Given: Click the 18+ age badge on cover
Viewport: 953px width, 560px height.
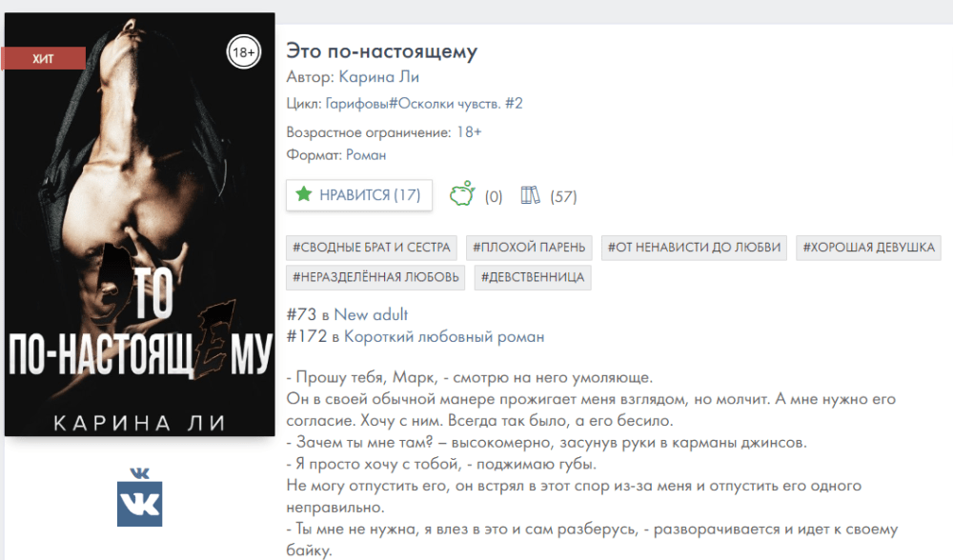Looking at the screenshot, I should [x=244, y=52].
